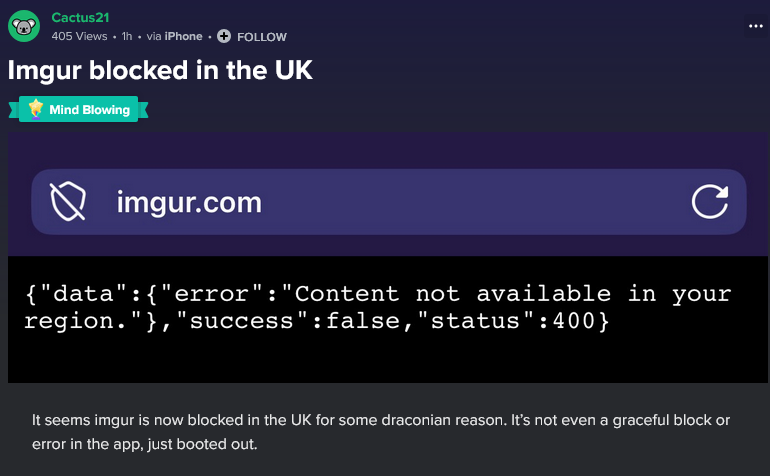
Task: Click the plus icon beside FOLLOW
Action: point(224,36)
